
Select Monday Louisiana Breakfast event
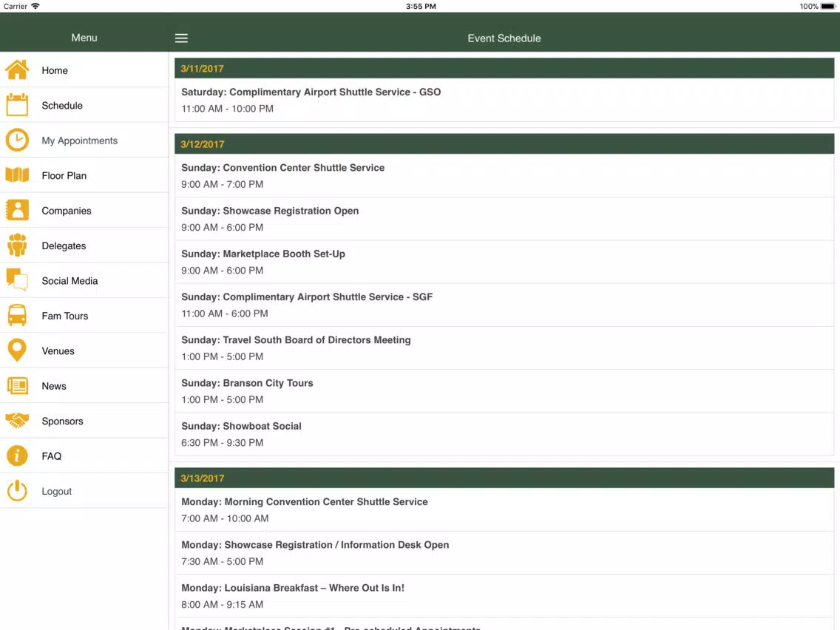click(x=504, y=596)
